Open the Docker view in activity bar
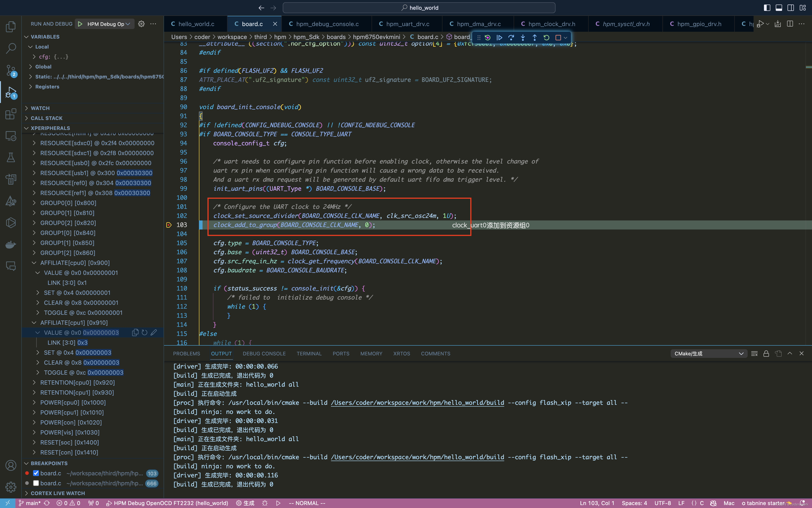Viewport: 812px width, 508px height. click(x=11, y=244)
